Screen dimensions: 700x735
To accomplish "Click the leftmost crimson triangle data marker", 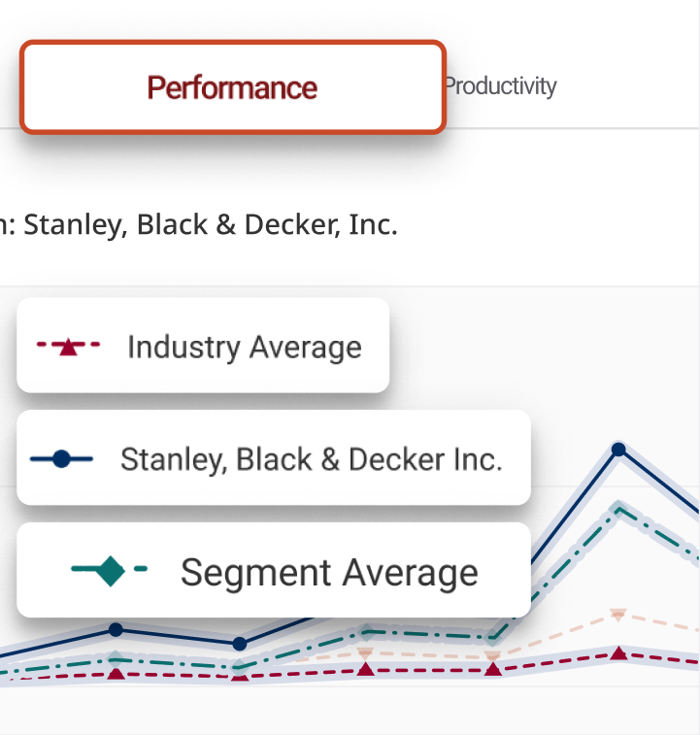I will (116, 672).
